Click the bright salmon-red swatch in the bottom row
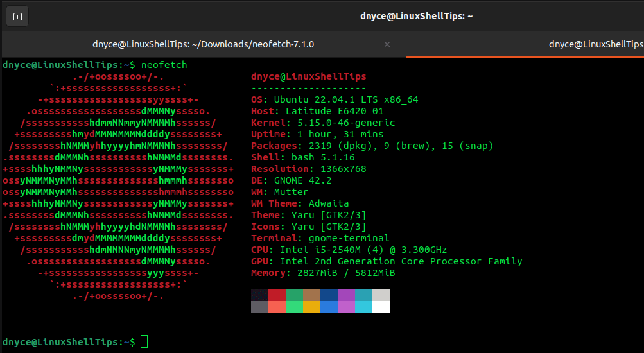This screenshot has height=353, width=644. pyautogui.click(x=277, y=307)
